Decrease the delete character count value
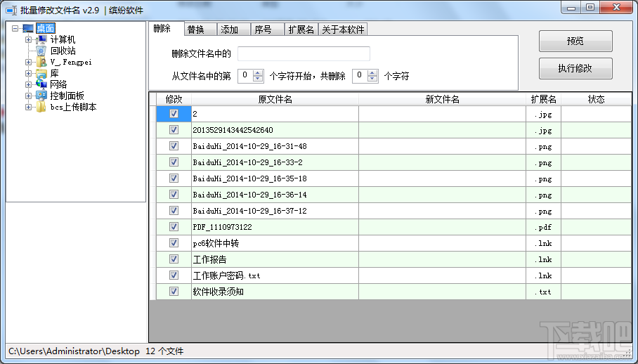 (x=372, y=79)
